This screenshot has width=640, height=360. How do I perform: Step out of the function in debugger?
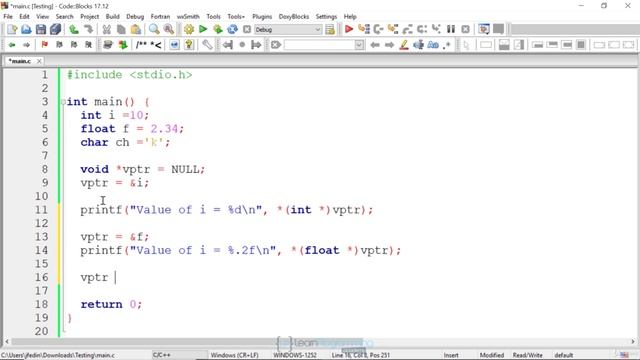point(407,29)
